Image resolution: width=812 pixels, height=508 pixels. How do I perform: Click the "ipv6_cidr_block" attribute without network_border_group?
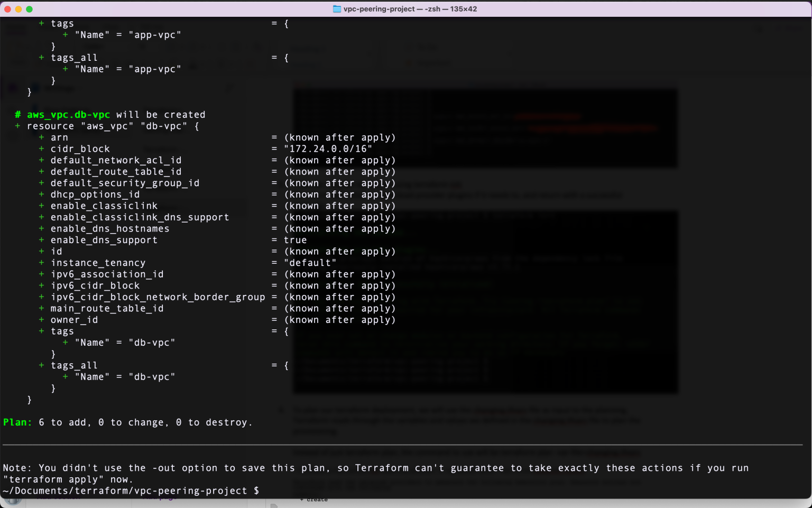click(95, 286)
